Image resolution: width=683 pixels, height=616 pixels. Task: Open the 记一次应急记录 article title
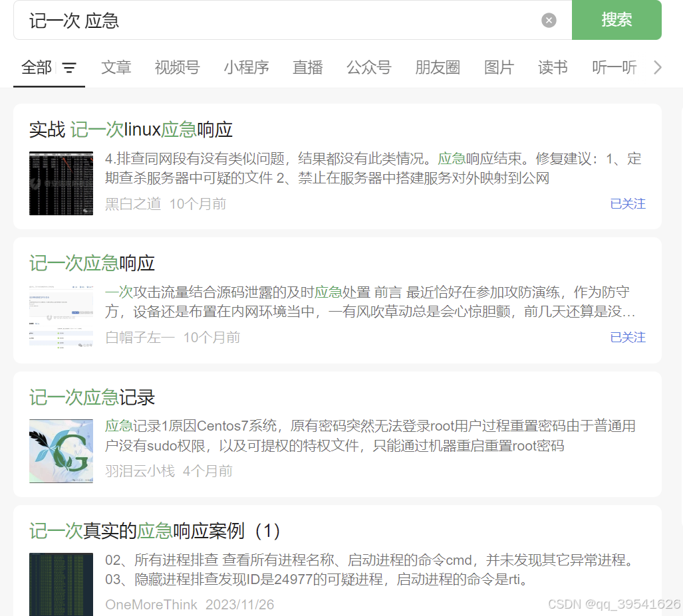pyautogui.click(x=92, y=397)
